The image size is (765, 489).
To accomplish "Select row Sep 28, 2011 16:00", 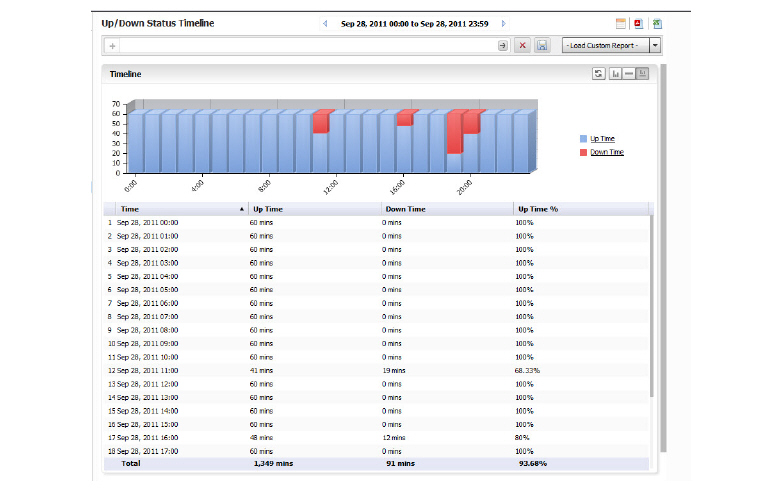I will [x=377, y=438].
